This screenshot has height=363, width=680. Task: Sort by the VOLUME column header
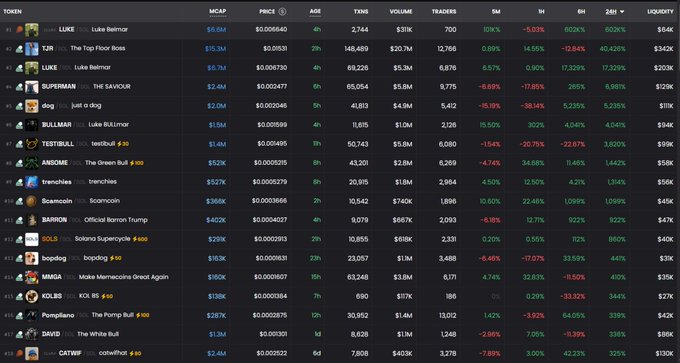(401, 12)
